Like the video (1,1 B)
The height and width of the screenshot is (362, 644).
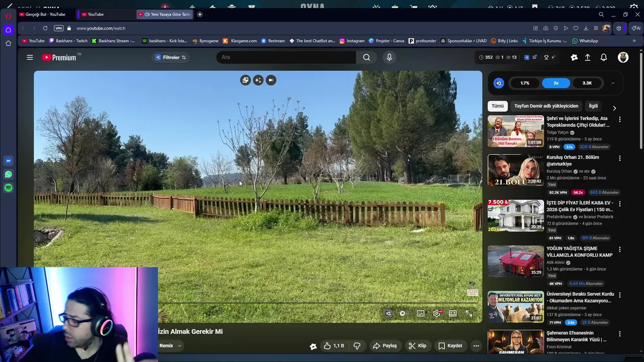[x=334, y=345]
